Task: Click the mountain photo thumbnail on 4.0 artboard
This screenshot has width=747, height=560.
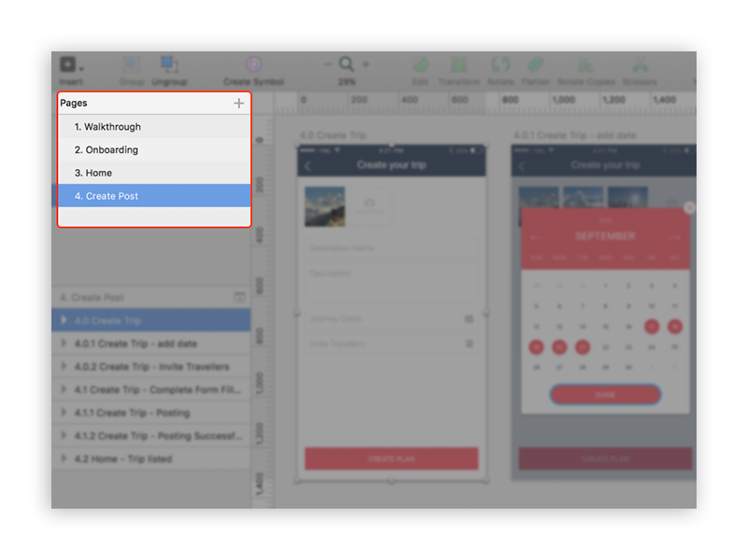Action: [325, 206]
